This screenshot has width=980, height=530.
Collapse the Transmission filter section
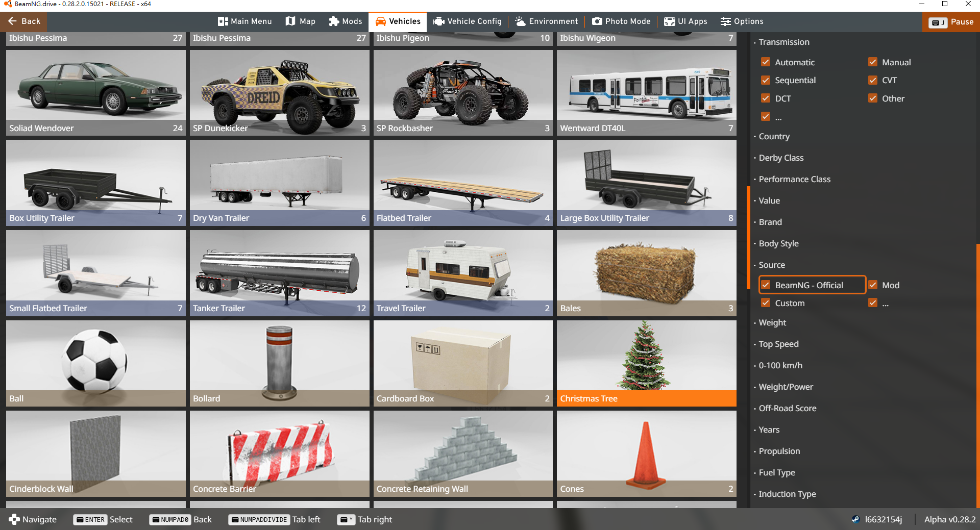point(783,42)
